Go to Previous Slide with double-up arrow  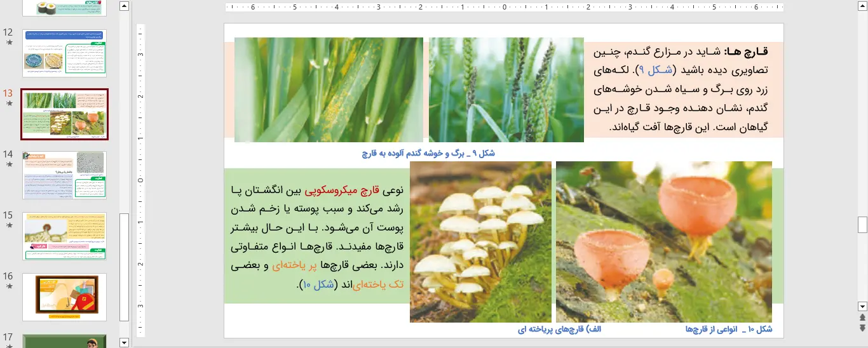click(x=862, y=317)
